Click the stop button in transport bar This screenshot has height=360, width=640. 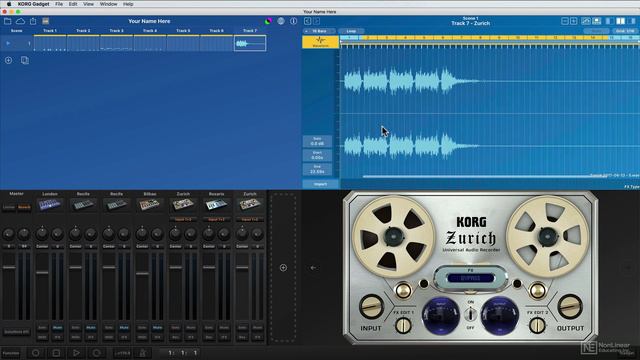[56, 353]
